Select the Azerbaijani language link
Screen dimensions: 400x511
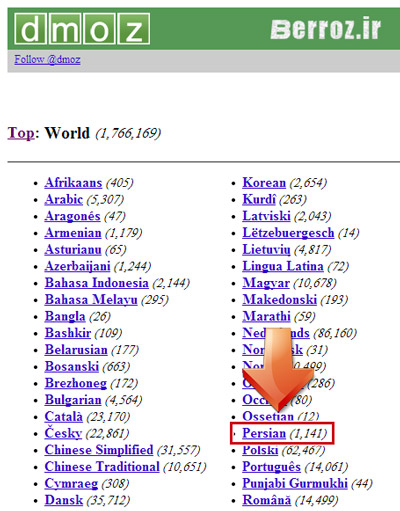(77, 266)
